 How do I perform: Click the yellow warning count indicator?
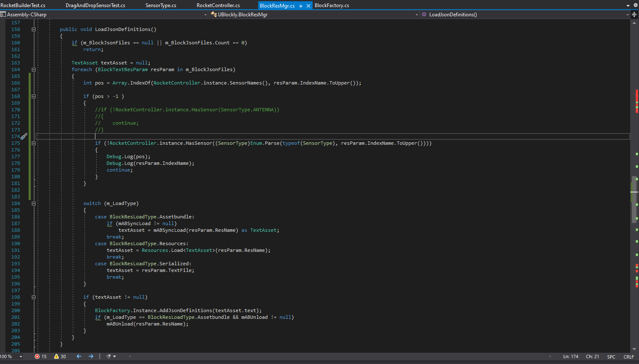[x=60, y=356]
